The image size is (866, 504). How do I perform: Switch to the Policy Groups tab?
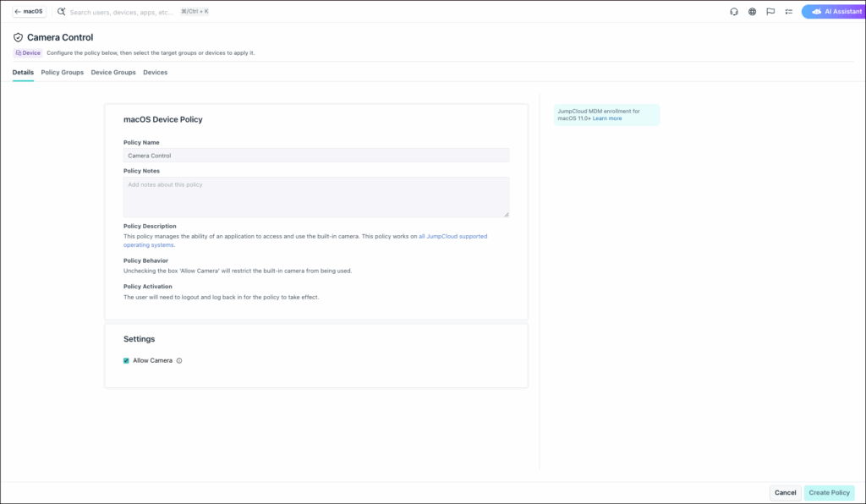pos(63,73)
